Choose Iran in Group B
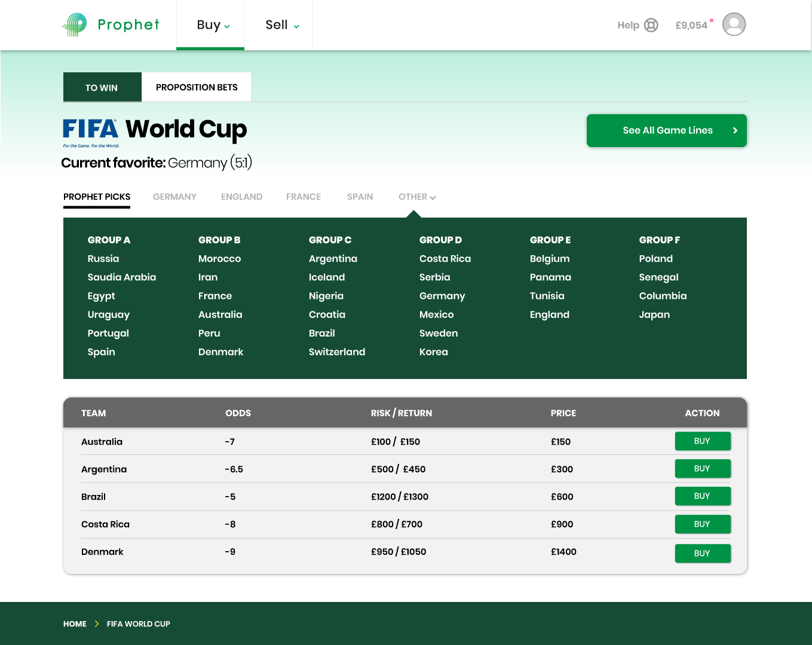Screen dimensions: 812x645 pyautogui.click(x=208, y=277)
